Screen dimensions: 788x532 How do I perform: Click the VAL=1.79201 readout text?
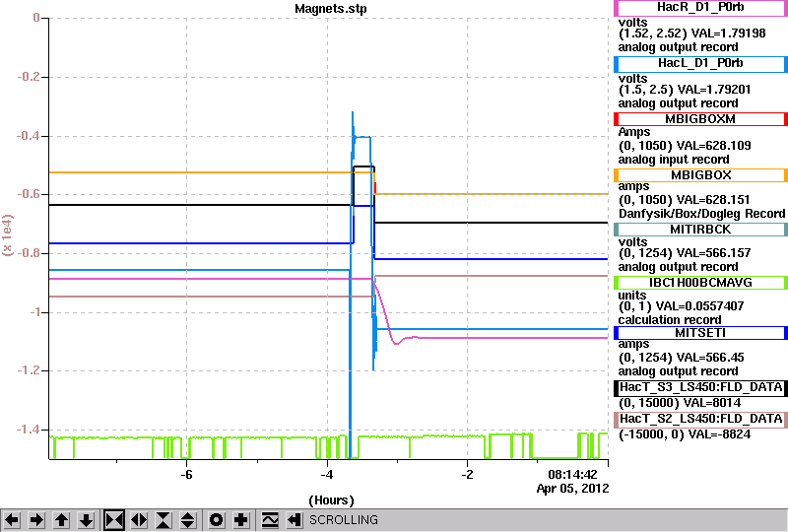714,90
